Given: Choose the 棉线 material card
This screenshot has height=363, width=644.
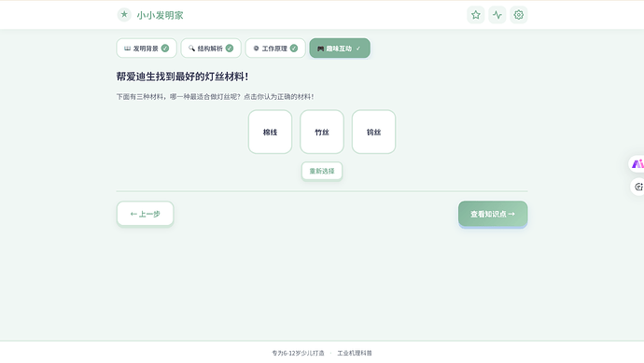Looking at the screenshot, I should pos(270,132).
